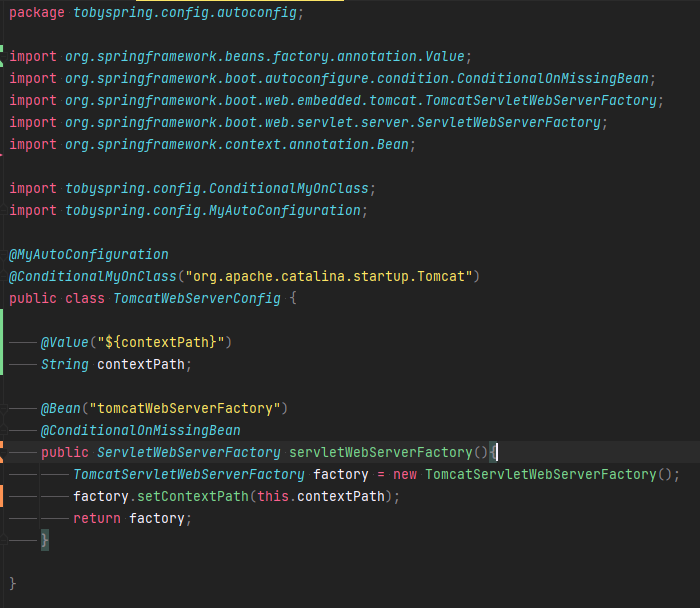Click the final closing brace of the class
Image resolution: width=700 pixels, height=608 pixels.
click(12, 584)
